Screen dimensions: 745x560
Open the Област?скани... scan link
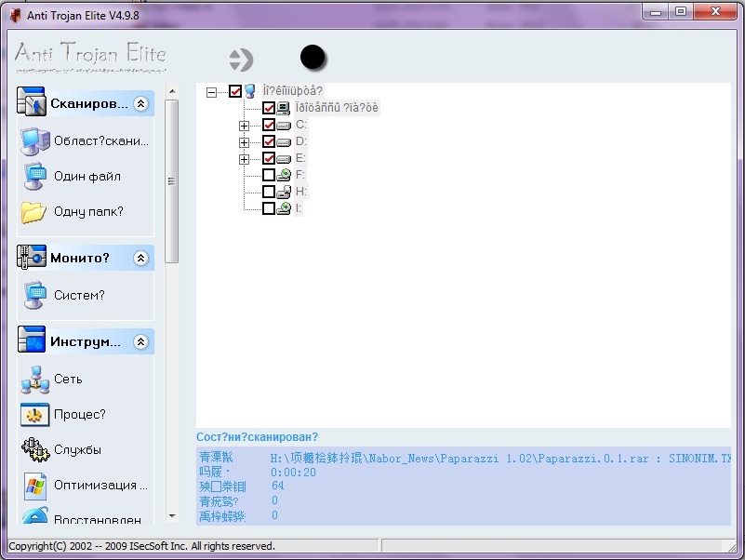100,140
